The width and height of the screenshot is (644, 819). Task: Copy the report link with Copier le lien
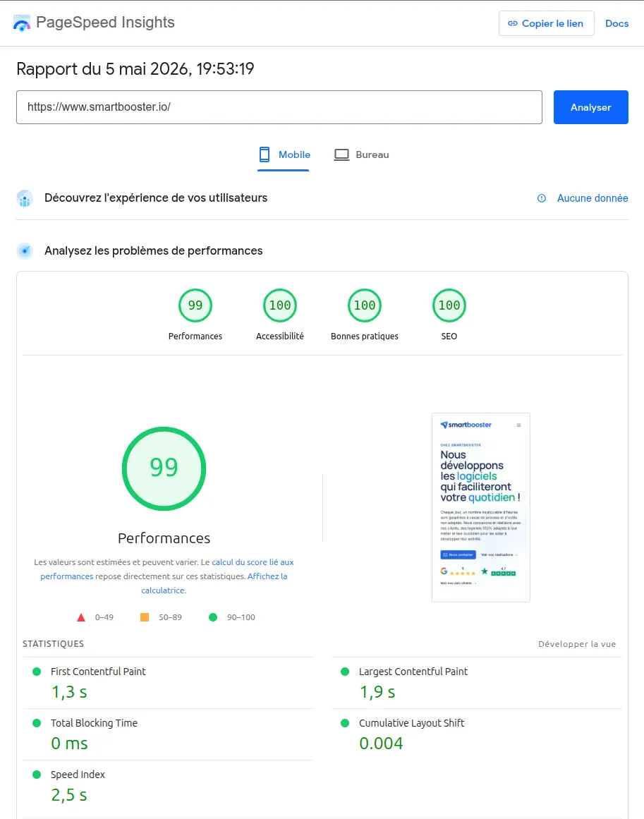click(x=547, y=23)
